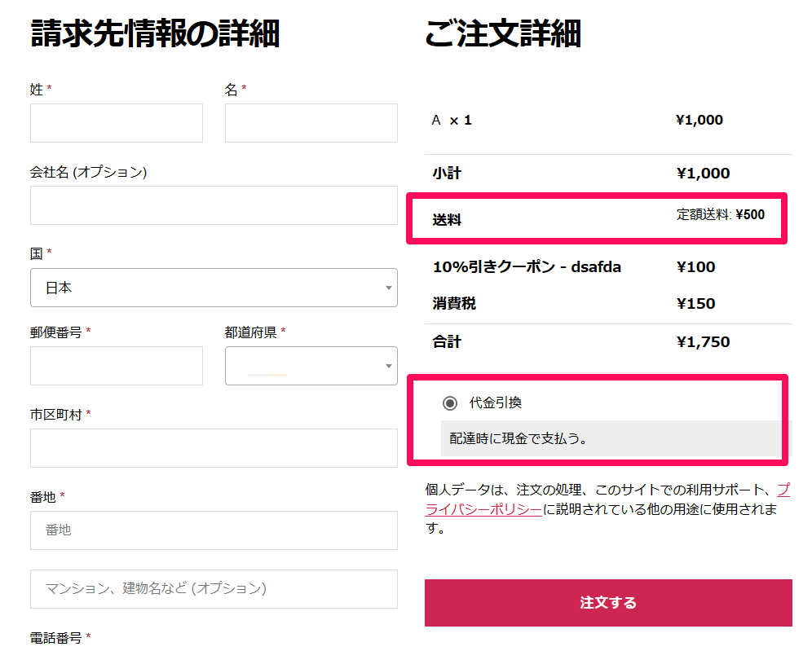This screenshot has width=812, height=651.
Task: Click the 市区町村 input field
Action: point(214,448)
